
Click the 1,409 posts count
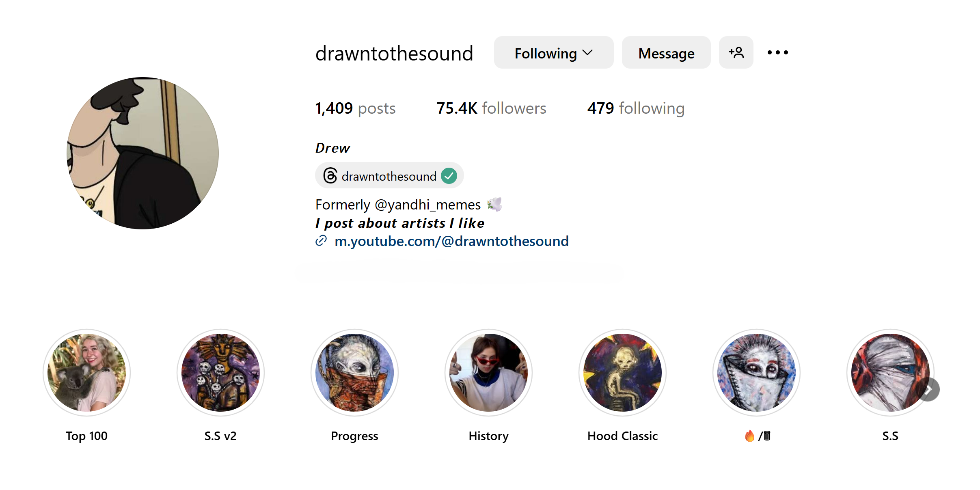(355, 108)
